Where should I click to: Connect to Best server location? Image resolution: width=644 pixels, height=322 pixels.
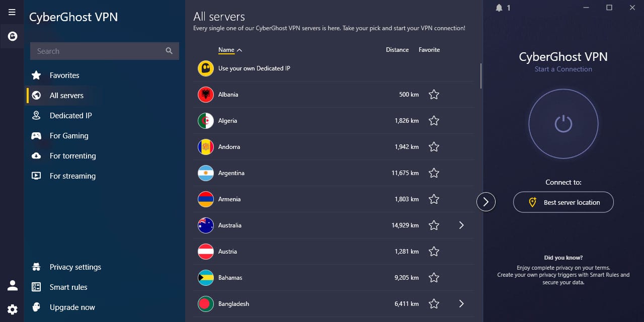pyautogui.click(x=563, y=202)
